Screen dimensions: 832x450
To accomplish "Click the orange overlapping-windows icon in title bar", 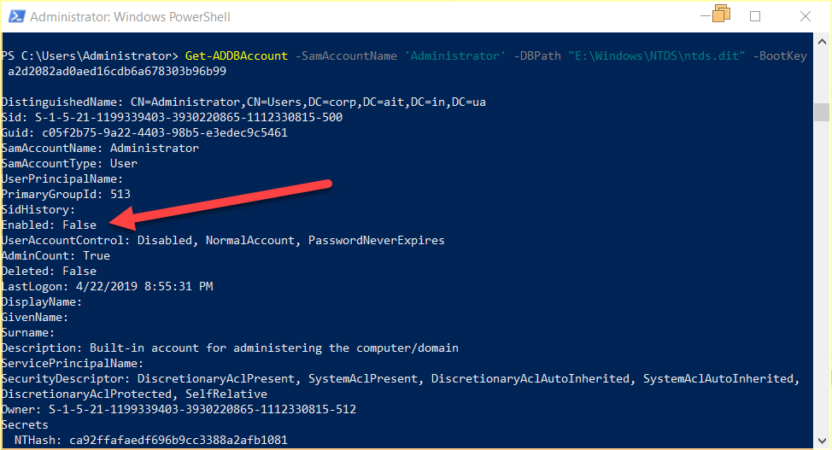I will point(723,14).
